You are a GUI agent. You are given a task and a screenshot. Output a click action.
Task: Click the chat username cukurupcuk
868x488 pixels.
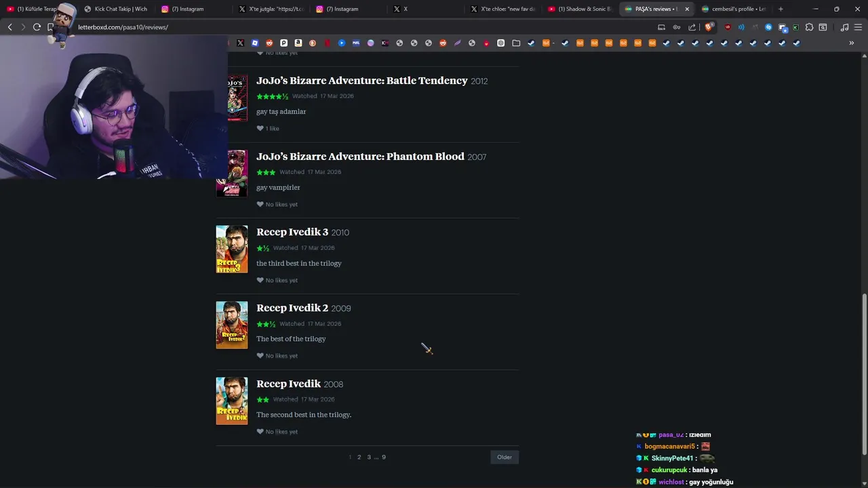click(x=669, y=470)
